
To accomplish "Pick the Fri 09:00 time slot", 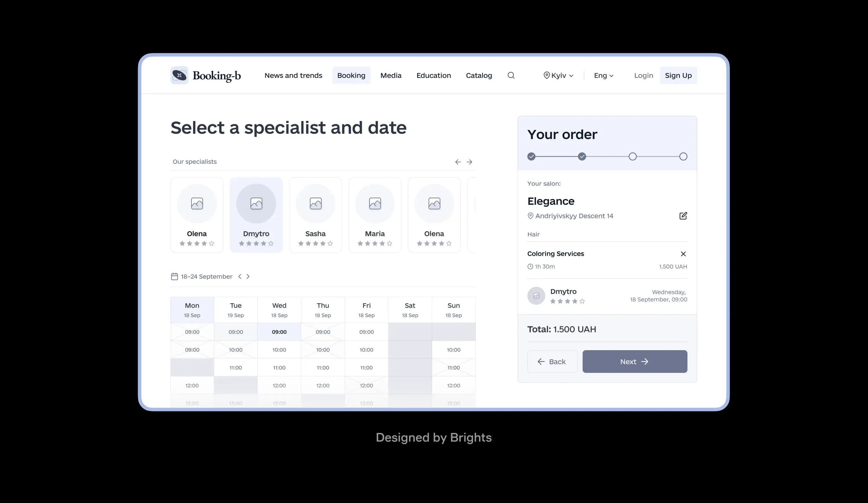I will [x=367, y=332].
